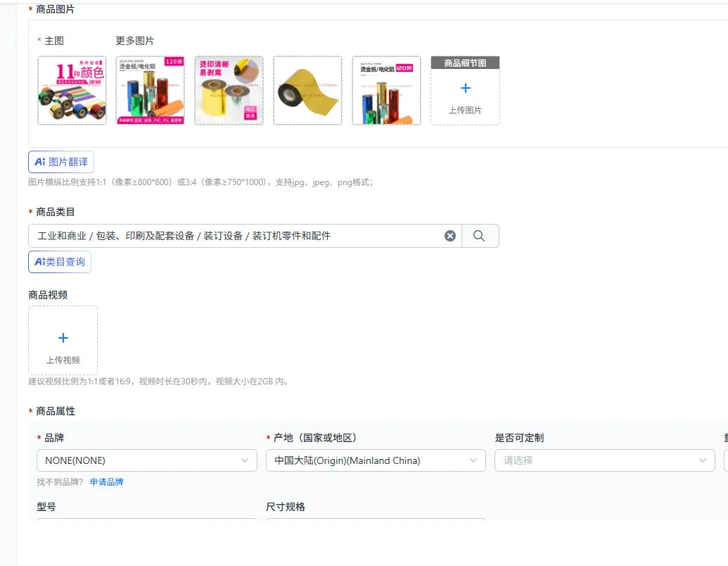This screenshot has height=566, width=728.
Task: Click the 申请品牌 link
Action: tap(107, 482)
